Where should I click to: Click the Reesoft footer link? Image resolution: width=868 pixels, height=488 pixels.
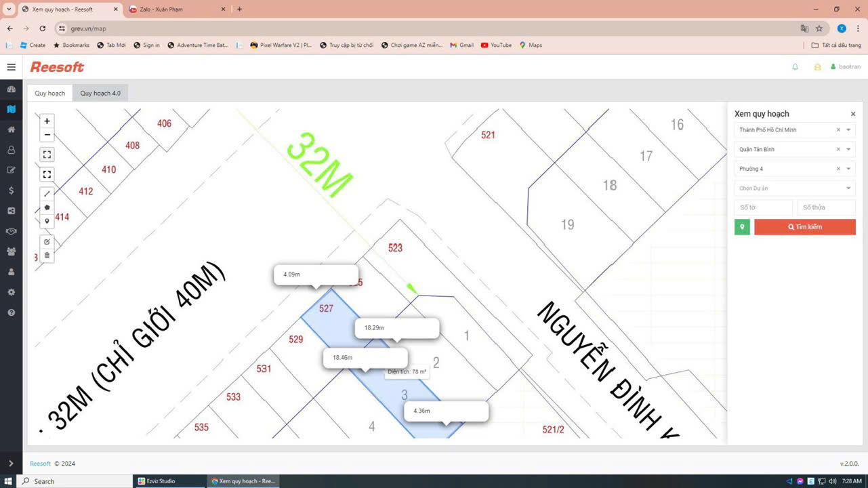[40, 464]
